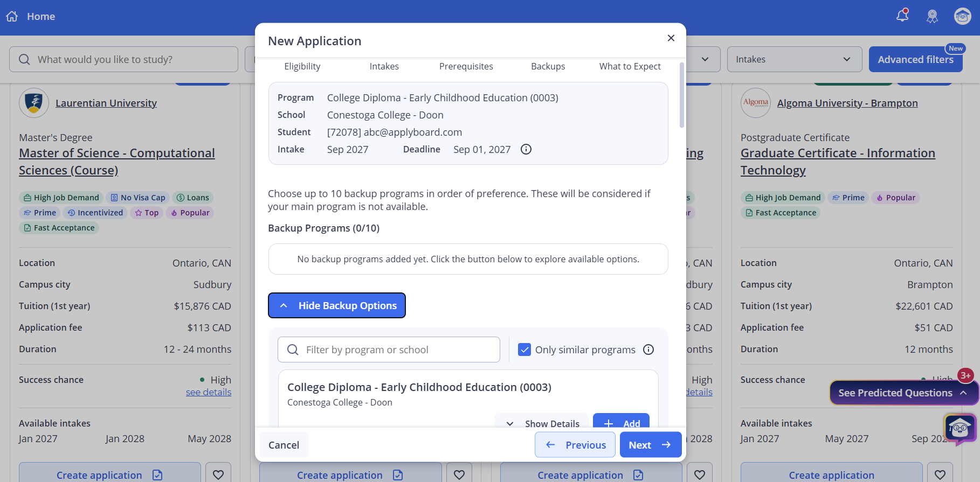Open the Intakes filter dropdown
The width and height of the screenshot is (980, 482).
[x=795, y=59]
